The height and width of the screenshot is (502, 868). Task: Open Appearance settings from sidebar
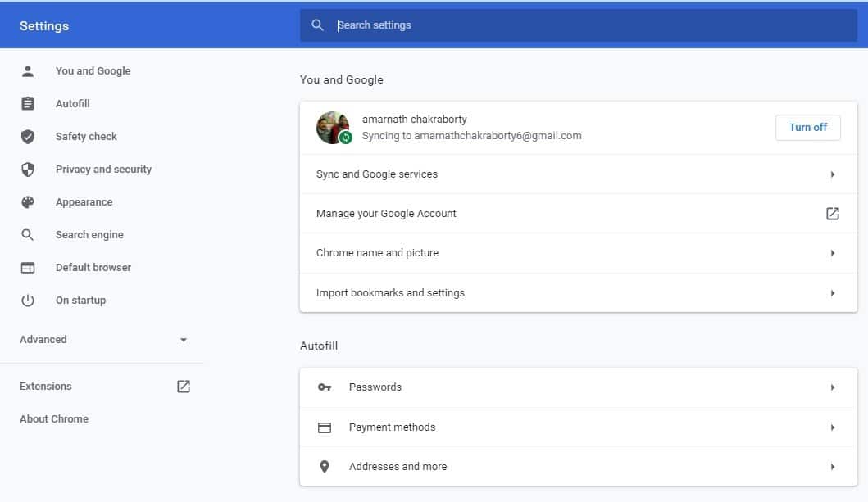[84, 202]
